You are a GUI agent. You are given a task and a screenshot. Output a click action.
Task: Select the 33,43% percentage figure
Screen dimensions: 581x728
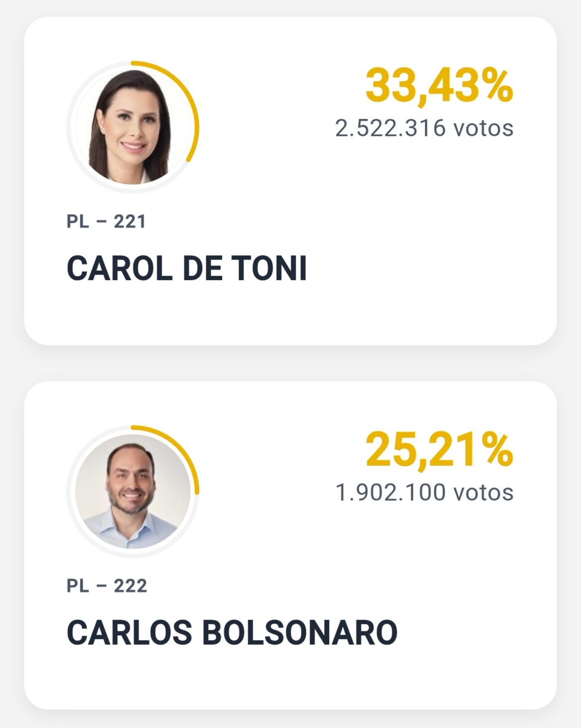(x=440, y=86)
